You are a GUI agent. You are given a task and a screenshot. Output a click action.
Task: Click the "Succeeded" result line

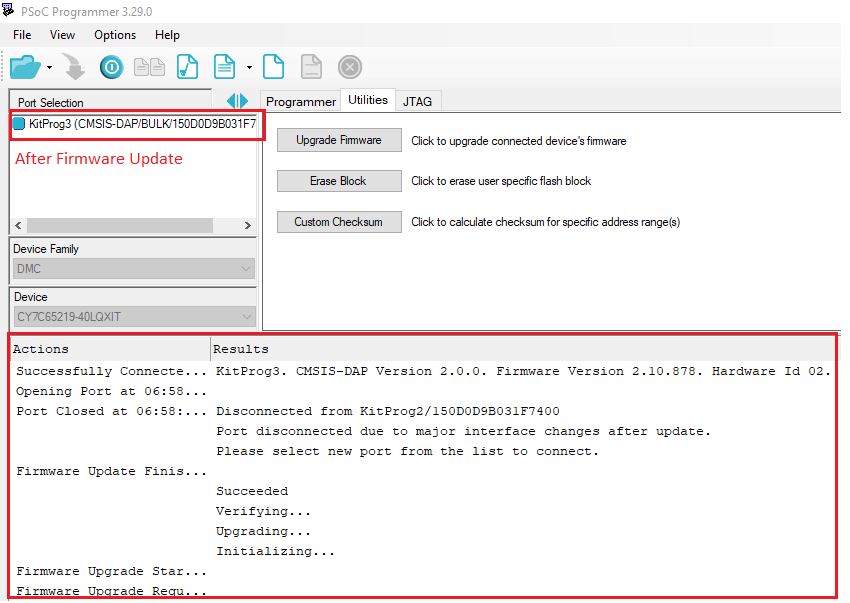(x=252, y=492)
